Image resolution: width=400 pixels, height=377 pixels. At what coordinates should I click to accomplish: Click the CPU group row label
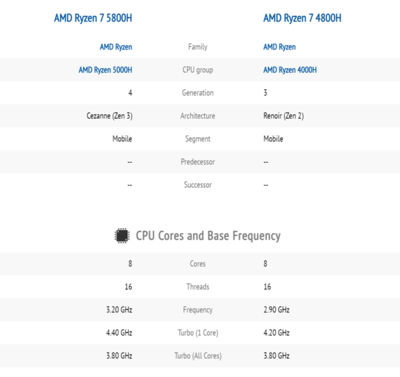click(x=198, y=70)
